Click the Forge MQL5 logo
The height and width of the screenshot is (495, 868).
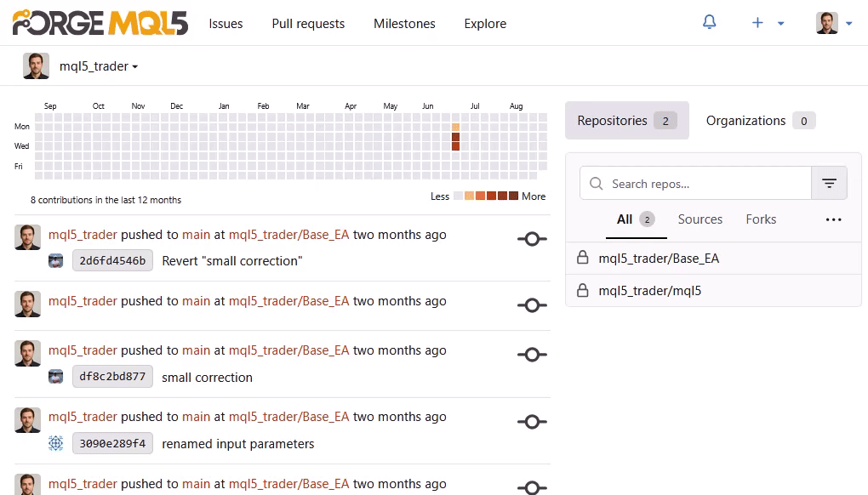[100, 23]
